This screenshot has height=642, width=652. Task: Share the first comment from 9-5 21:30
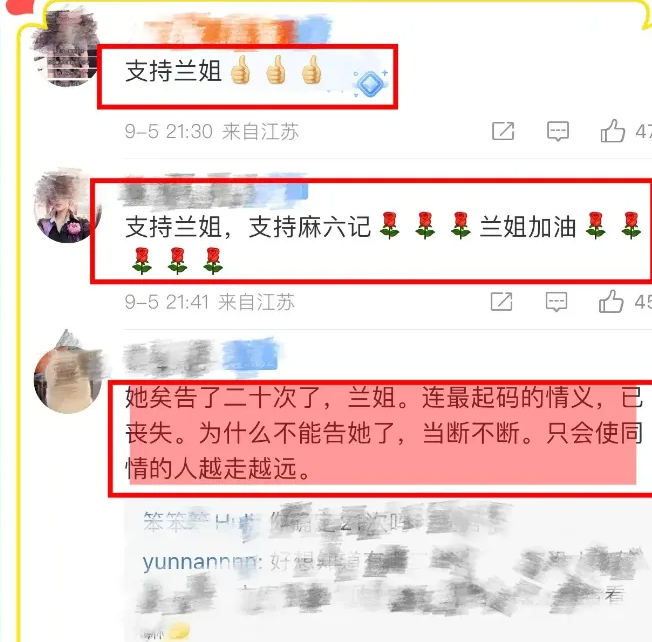(x=503, y=131)
